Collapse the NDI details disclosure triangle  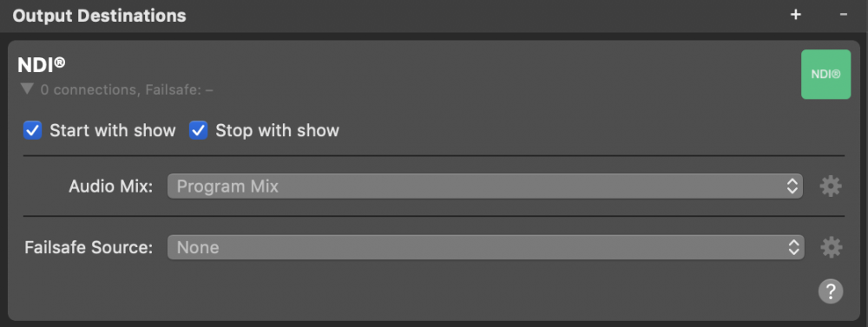click(27, 89)
